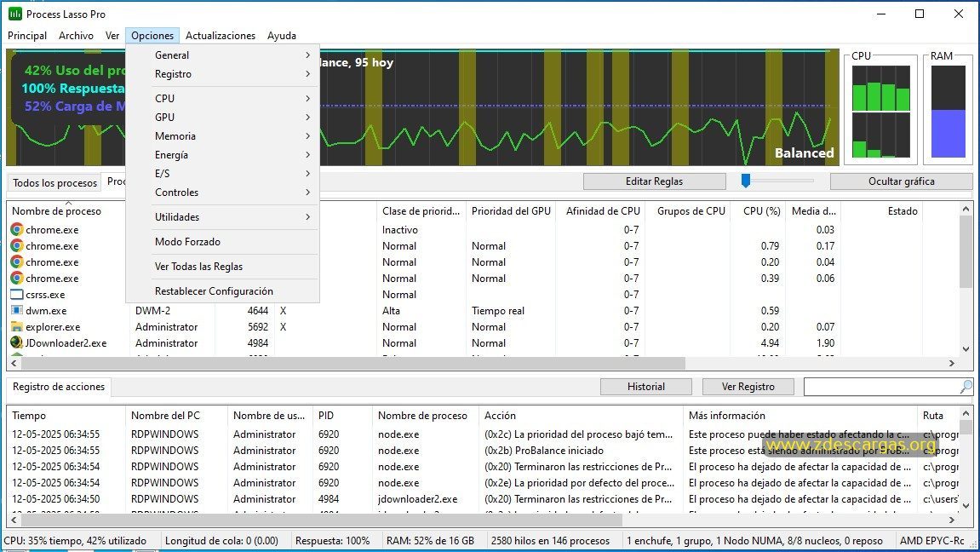Screen dimensions: 980x552
Task: Click the action log scroll up arrow
Action: pyautogui.click(x=966, y=413)
